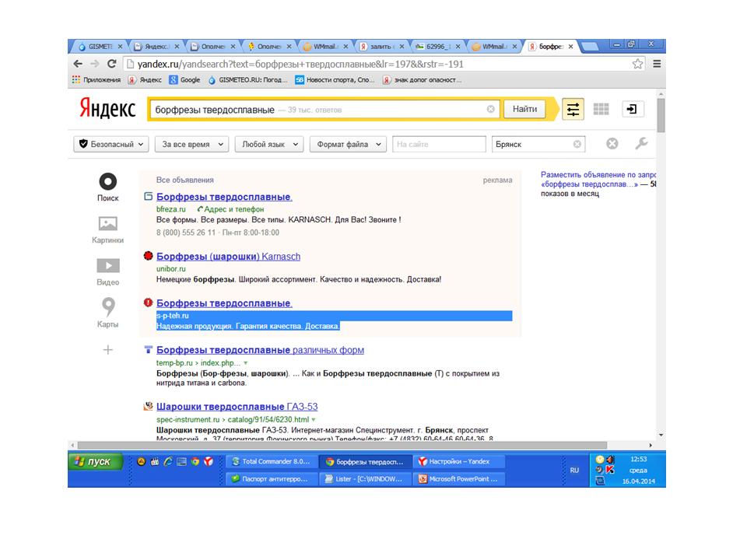Select Поиск in the sidebar
747x560 pixels.
[107, 187]
